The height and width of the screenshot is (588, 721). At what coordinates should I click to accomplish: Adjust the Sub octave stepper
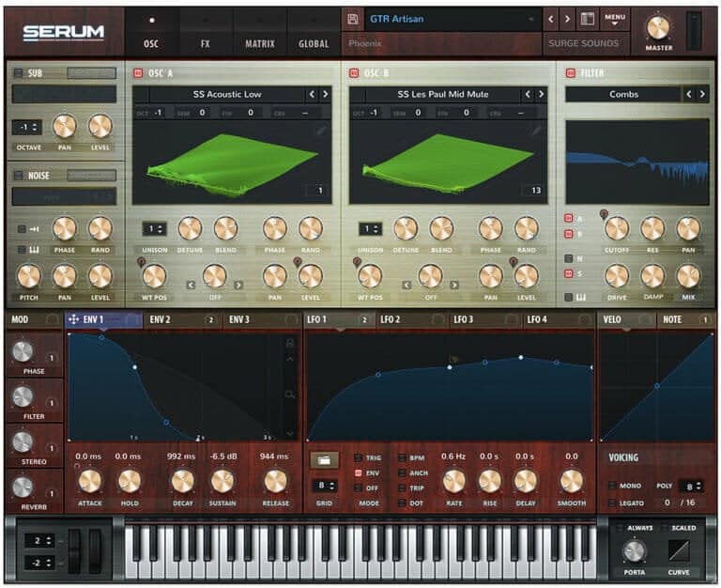pos(27,127)
